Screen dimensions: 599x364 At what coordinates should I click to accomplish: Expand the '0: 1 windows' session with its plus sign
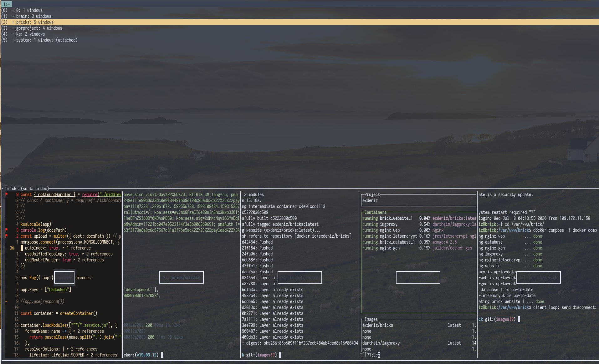[13, 10]
